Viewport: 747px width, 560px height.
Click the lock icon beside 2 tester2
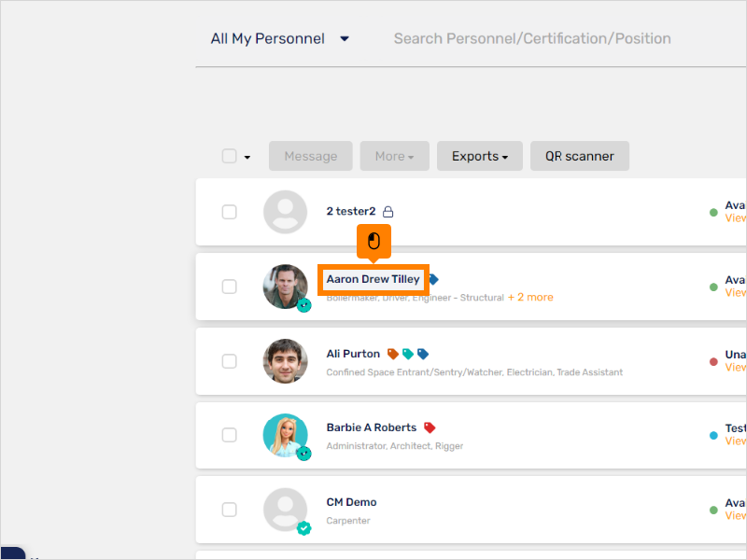pos(389,211)
